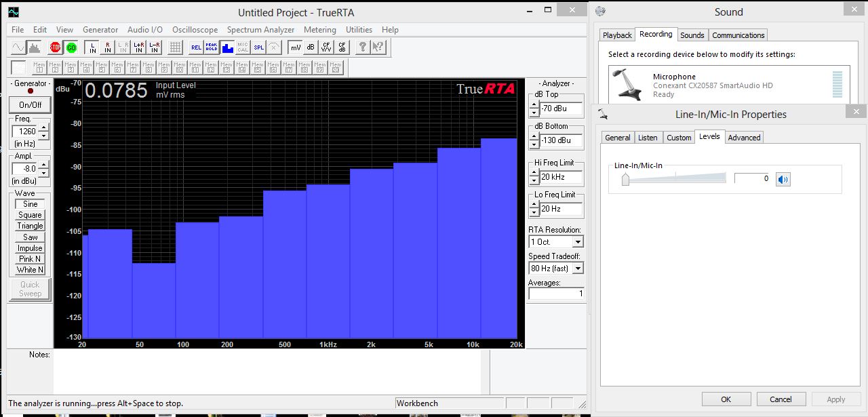868x417 pixels.
Task: Open the Utilities menu
Action: coord(359,30)
